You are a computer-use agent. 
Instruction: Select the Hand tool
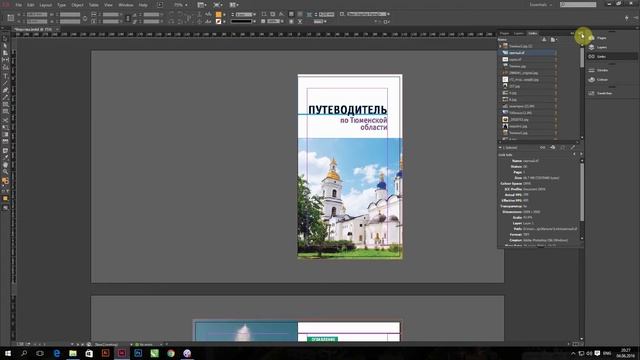tap(5, 165)
